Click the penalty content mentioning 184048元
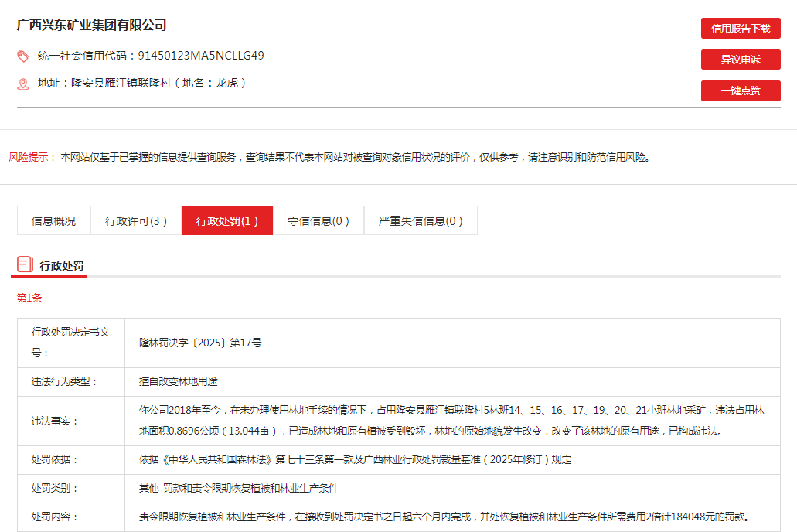Screen dimensions: 797x532 click(x=444, y=517)
